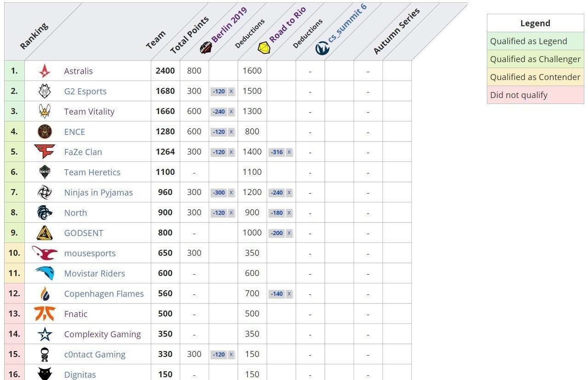Dismiss G2 Esports -120 deduction tag
Image resolution: width=588 pixels, height=380 pixels.
231,92
